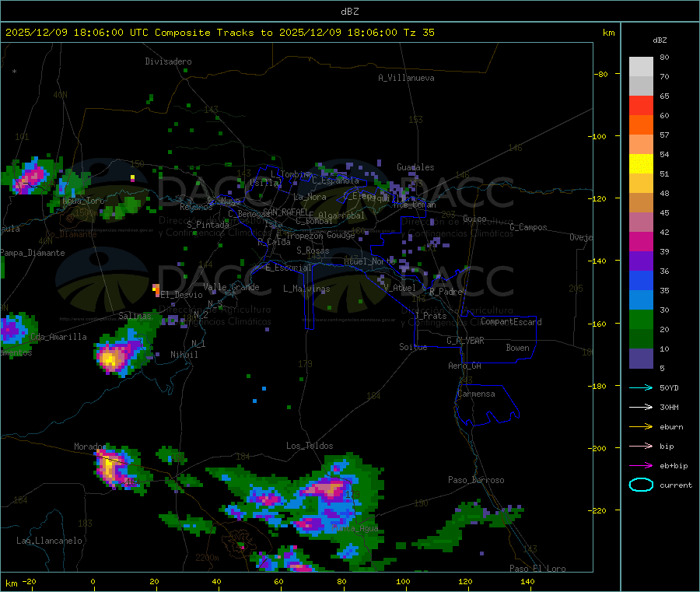700x592 pixels.
Task: Click the 'G_ALVEAR' map label
Action: coord(465,341)
